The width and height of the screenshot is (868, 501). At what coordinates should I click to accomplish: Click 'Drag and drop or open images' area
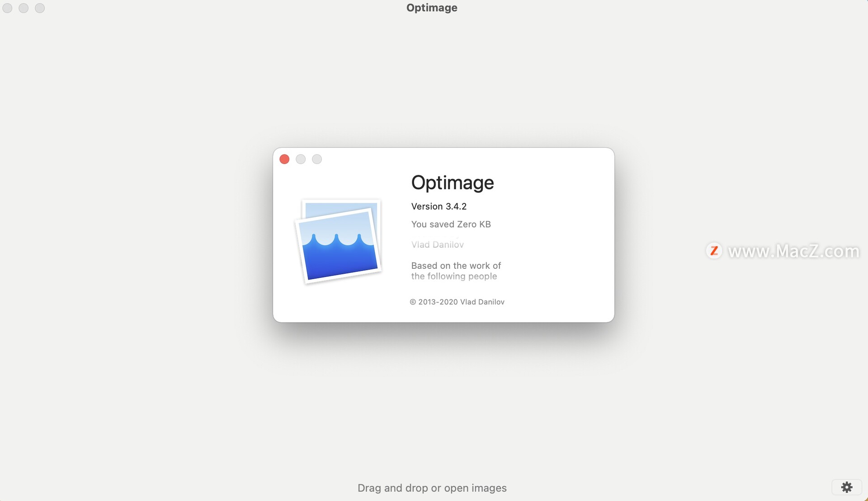coord(432,488)
